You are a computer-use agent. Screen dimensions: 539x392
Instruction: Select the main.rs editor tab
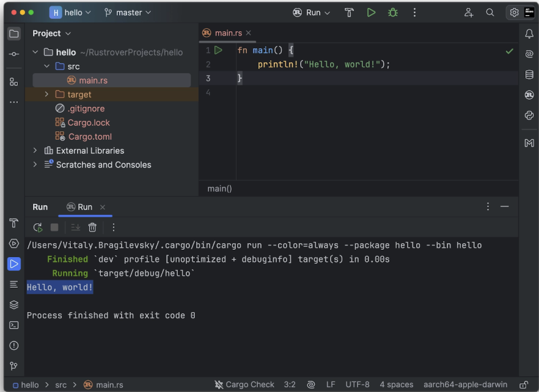(224, 33)
